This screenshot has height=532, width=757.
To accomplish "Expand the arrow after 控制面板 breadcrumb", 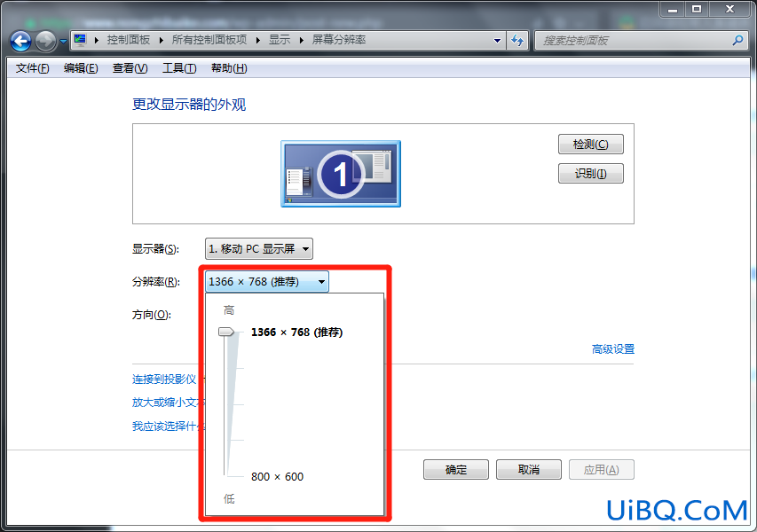I will click(161, 41).
